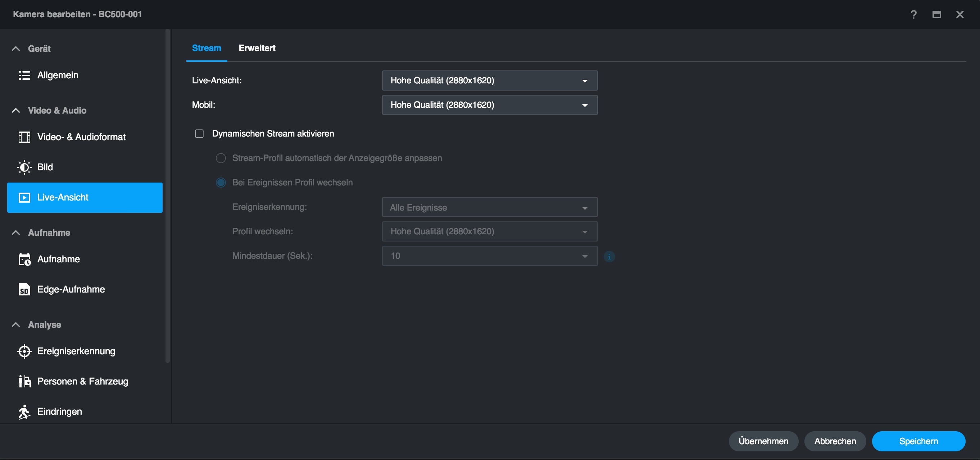Collapse the Video & Audio section
The image size is (980, 460).
(x=16, y=111)
